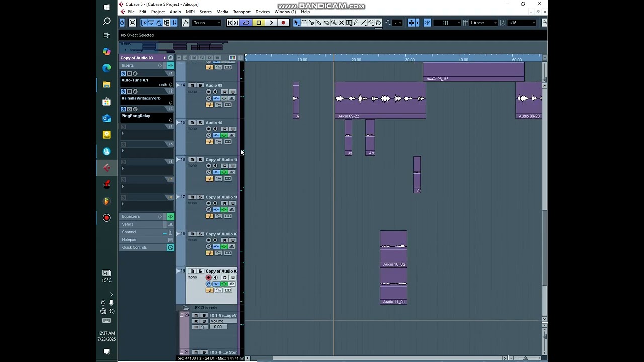Open the PingPongDelay insert slot

(x=146, y=118)
